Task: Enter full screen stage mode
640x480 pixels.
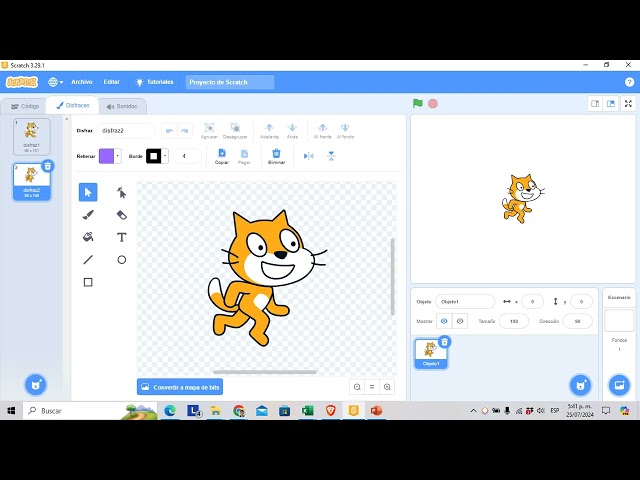Action: pos(628,104)
